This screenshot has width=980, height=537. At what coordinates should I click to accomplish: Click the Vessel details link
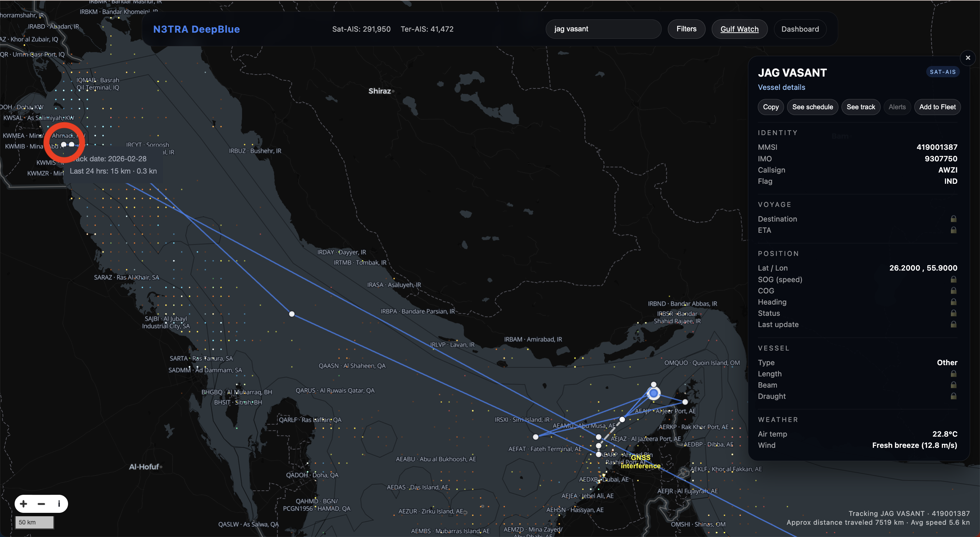781,87
